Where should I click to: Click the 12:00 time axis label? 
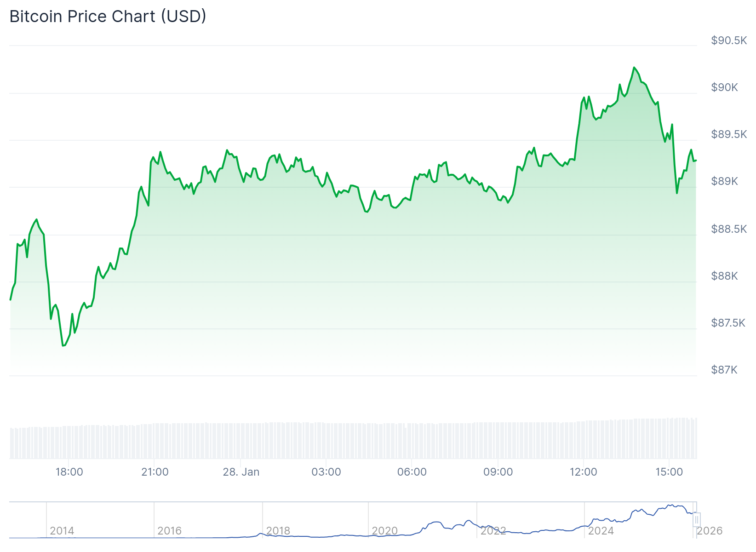pyautogui.click(x=583, y=472)
